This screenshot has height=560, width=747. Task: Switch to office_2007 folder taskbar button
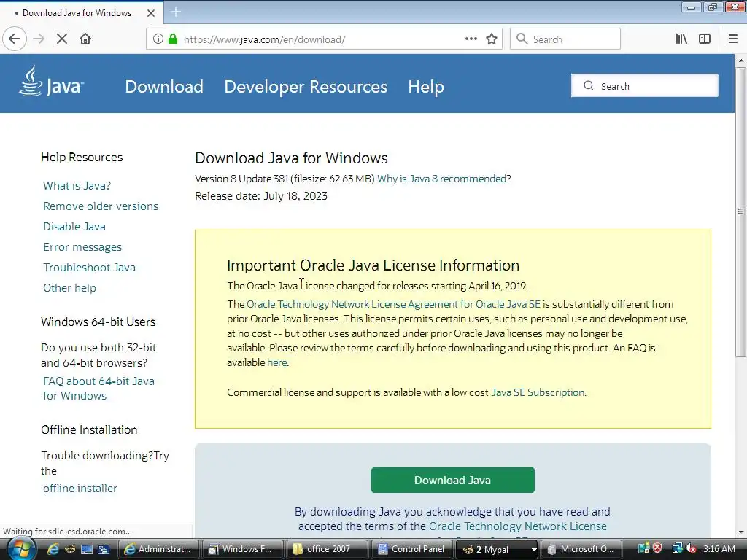point(328,549)
